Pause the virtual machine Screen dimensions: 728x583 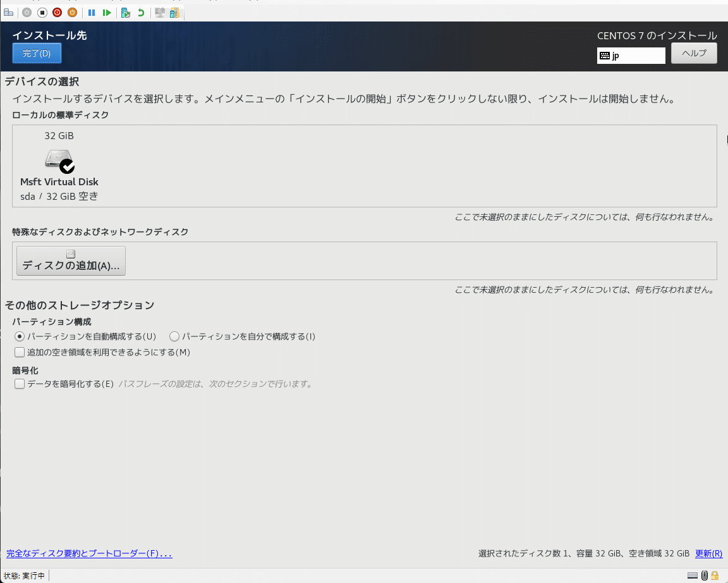pyautogui.click(x=91, y=13)
